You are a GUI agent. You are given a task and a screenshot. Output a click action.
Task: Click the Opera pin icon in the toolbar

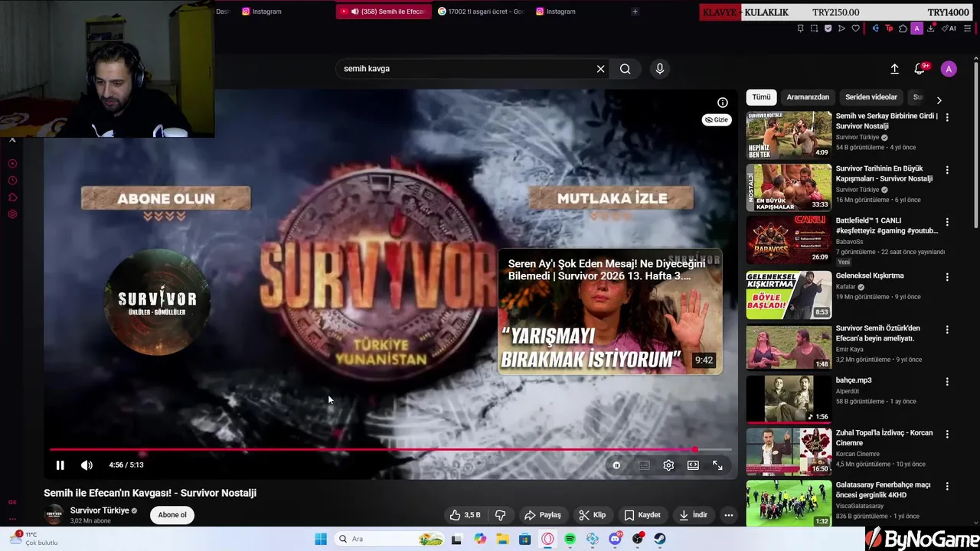pos(800,28)
